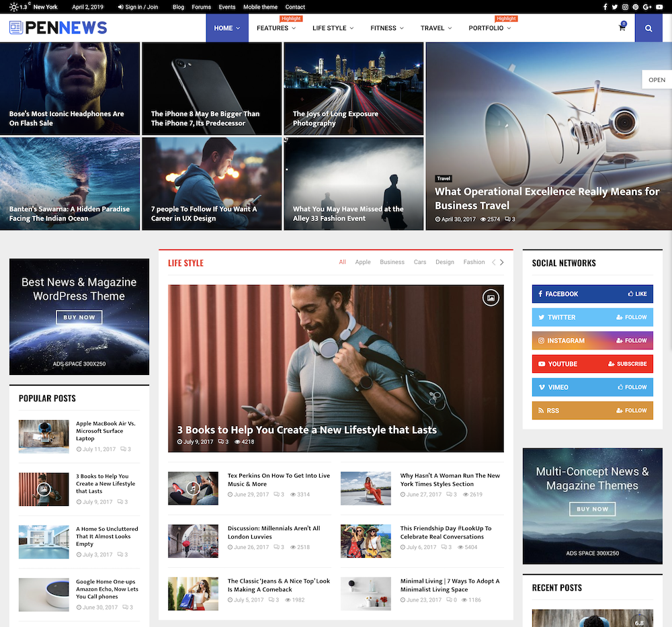This screenshot has width=672, height=627.
Task: Open the HOME dropdown menu
Action: click(227, 28)
